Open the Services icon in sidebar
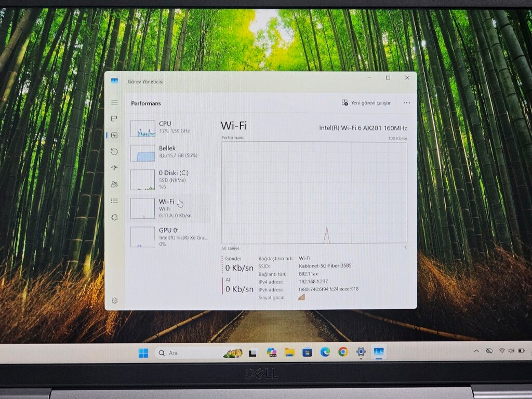The height and width of the screenshot is (399, 532). 114,217
